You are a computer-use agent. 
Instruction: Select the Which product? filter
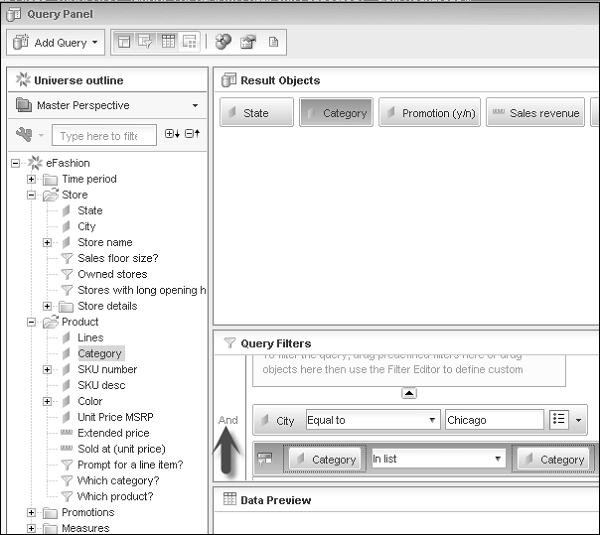[x=115, y=497]
